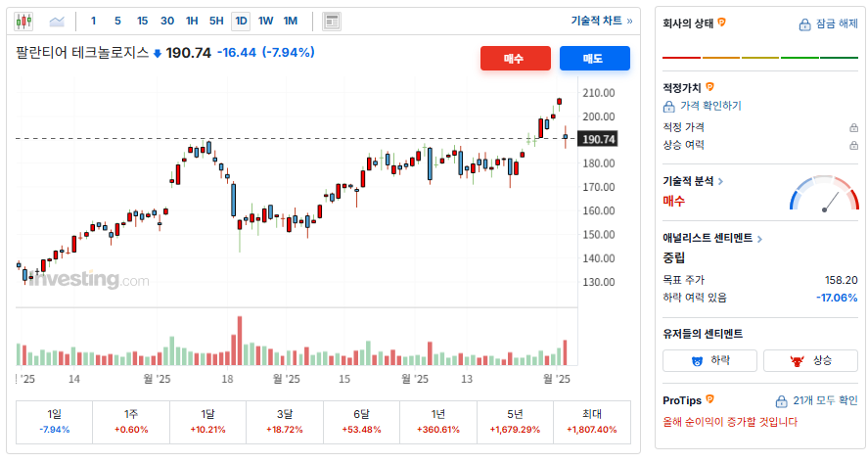The height and width of the screenshot is (463, 868).
Task: Click the blue down arrow next to stock name
Action: click(158, 54)
